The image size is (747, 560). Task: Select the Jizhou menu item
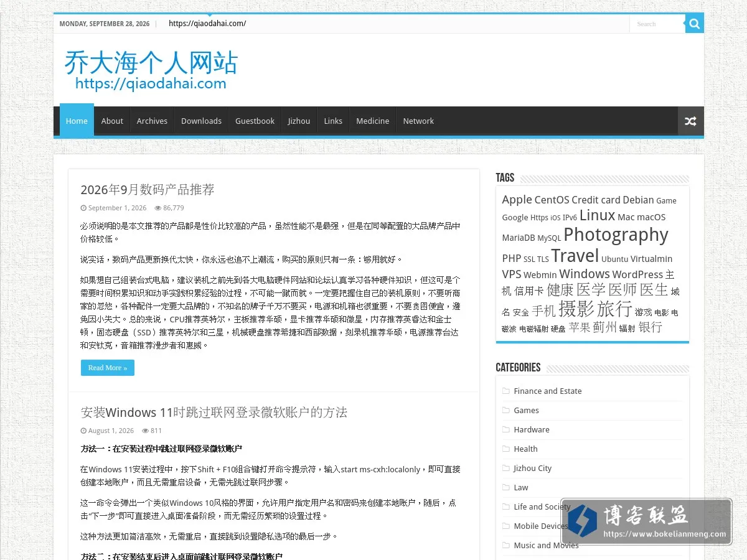pyautogui.click(x=299, y=121)
